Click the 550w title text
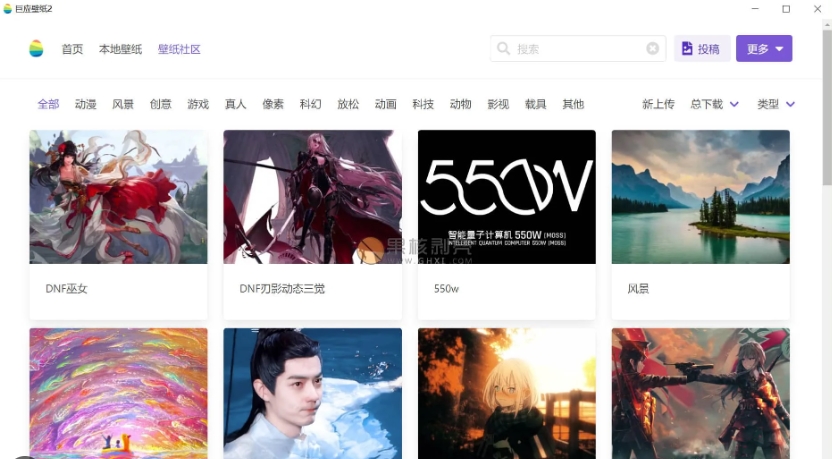The image size is (832, 459). point(446,289)
